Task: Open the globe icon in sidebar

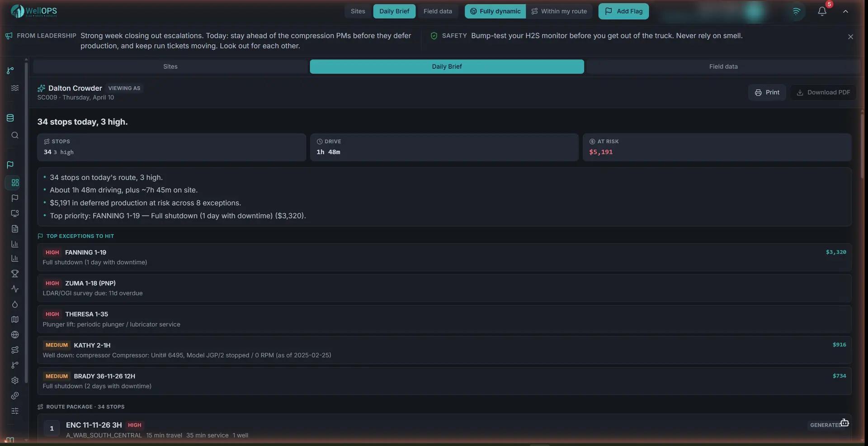Action: pos(14,335)
